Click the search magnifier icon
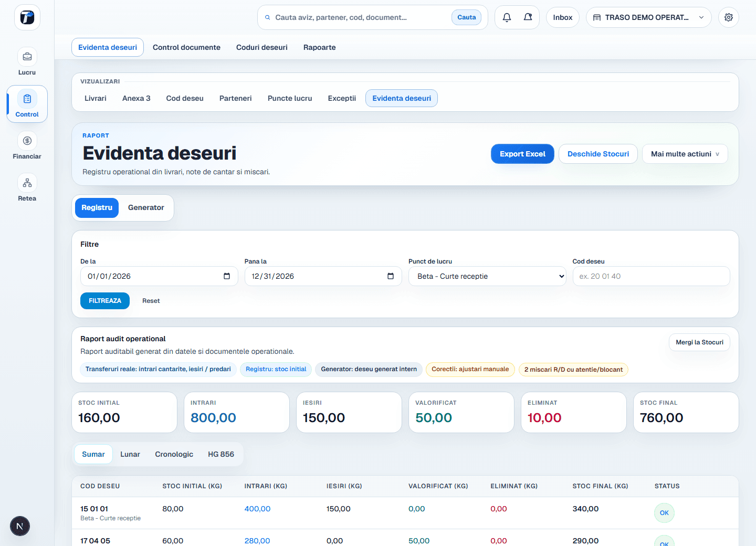 click(268, 17)
